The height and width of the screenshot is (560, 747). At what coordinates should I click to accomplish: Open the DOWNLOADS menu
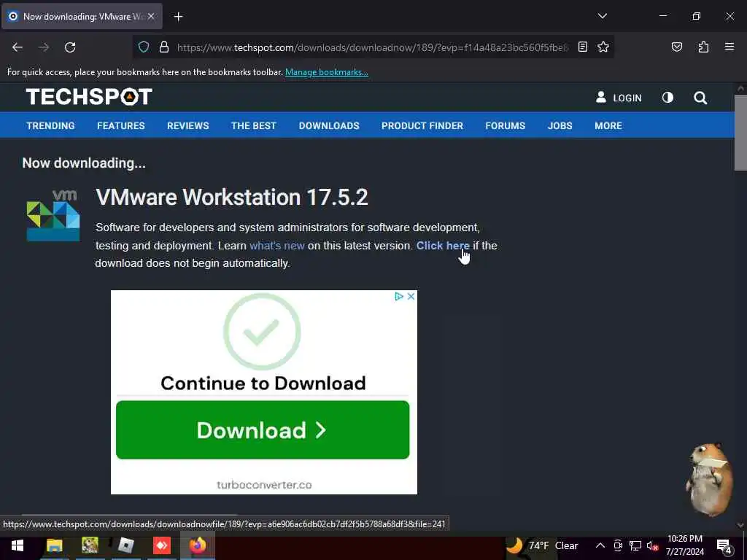click(x=329, y=125)
